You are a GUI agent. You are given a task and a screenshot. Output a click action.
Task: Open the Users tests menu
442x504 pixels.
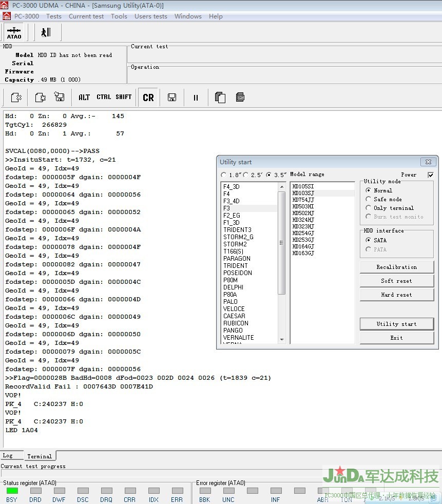click(151, 16)
